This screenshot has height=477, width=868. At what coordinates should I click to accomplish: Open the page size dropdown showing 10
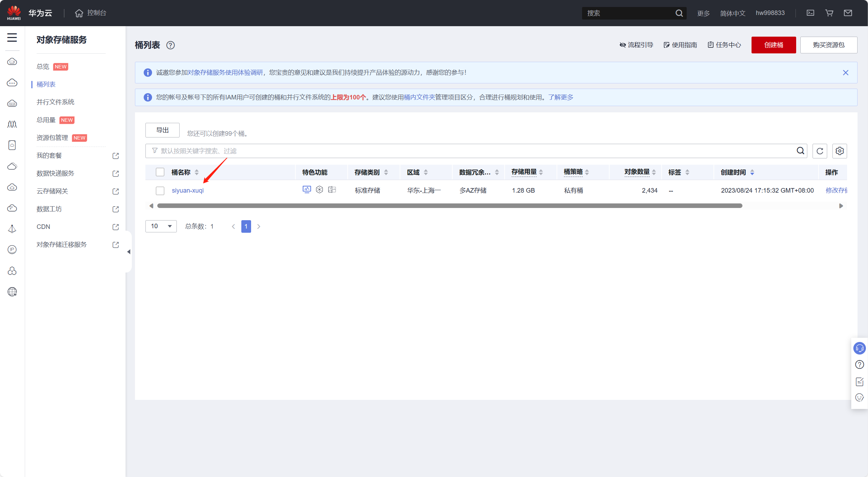pos(161,226)
